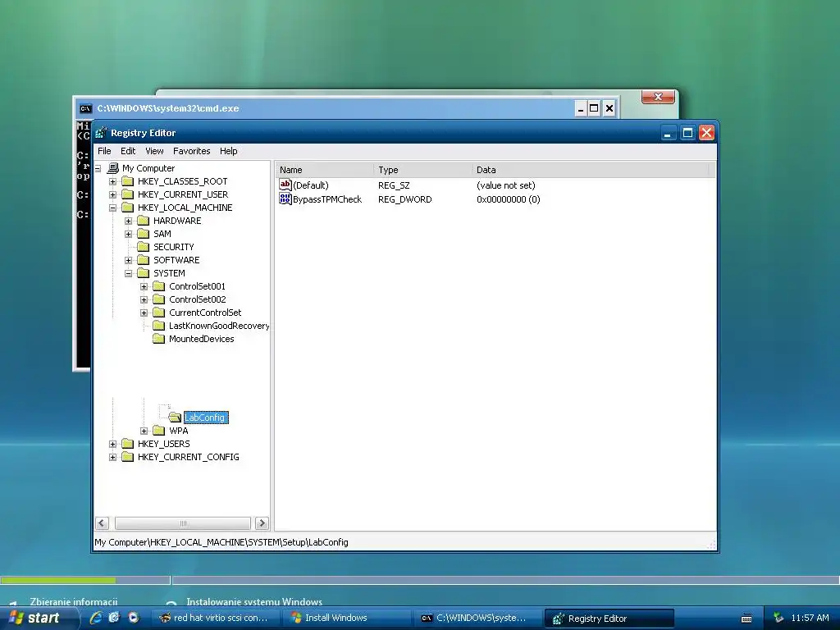Open the Help menu in Registry Editor

click(x=228, y=151)
